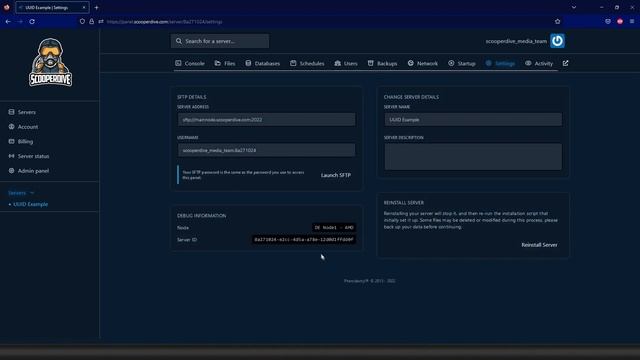Screen dimensions: 640x360
Task: Click the search magnifier icon
Action: click(x=179, y=41)
